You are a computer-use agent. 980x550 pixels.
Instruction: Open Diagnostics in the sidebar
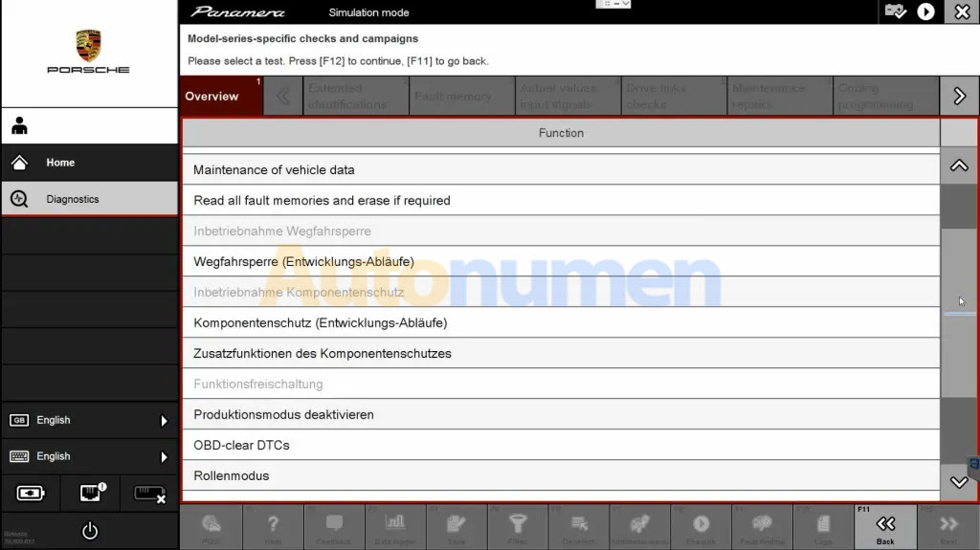(x=89, y=199)
